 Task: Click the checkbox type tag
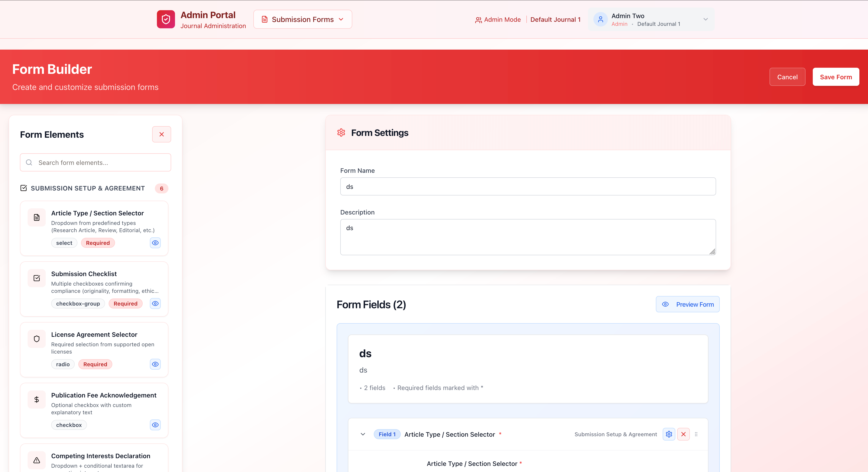point(69,425)
